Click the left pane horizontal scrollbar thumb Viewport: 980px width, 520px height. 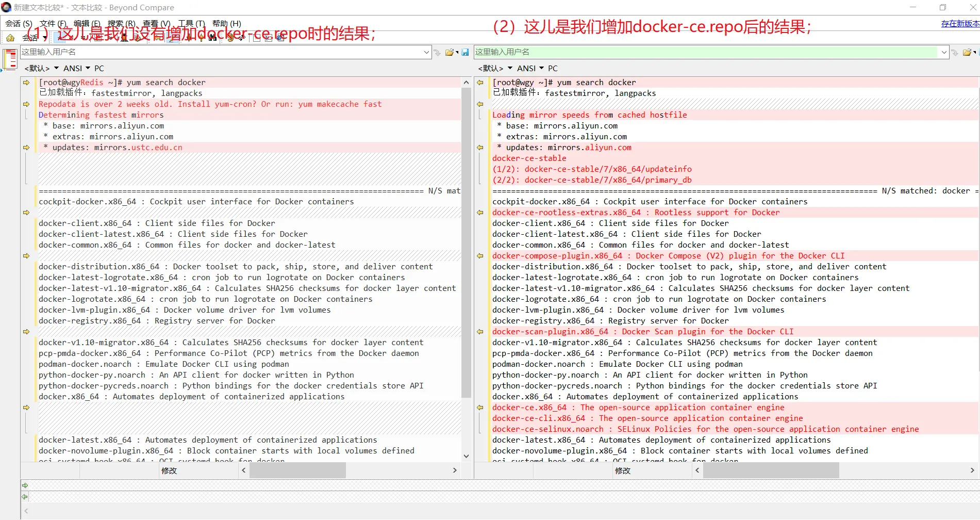(297, 470)
